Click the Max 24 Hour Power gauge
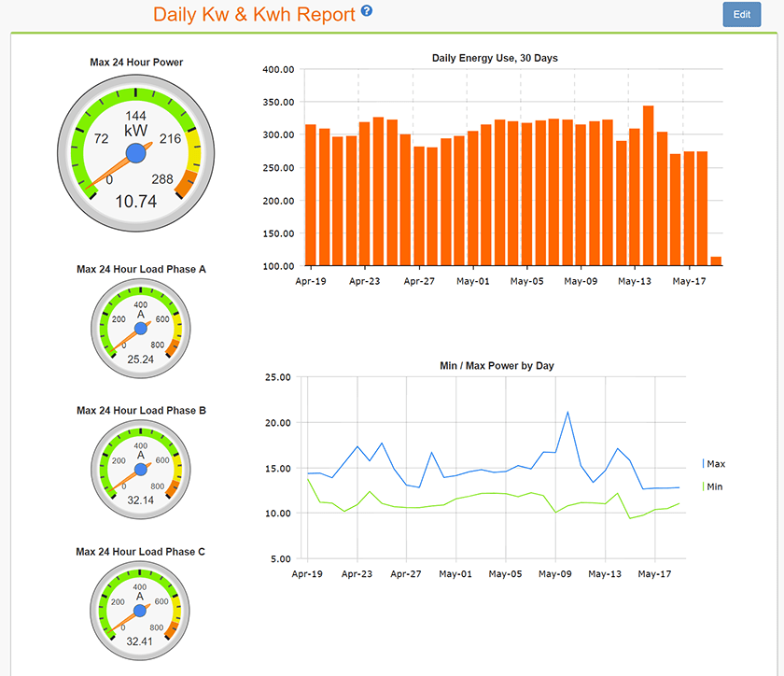The image size is (784, 676). point(135,152)
